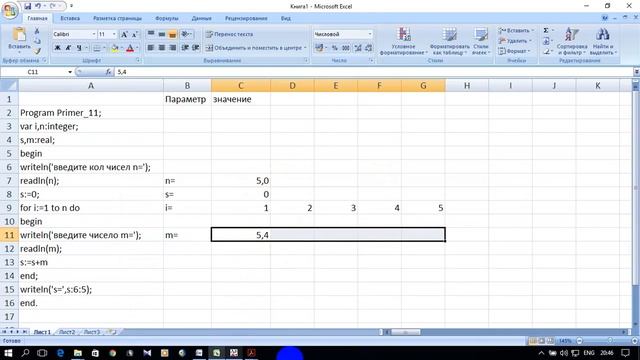Select the Format Painter brush
The width and height of the screenshot is (640, 360).
click(37, 51)
